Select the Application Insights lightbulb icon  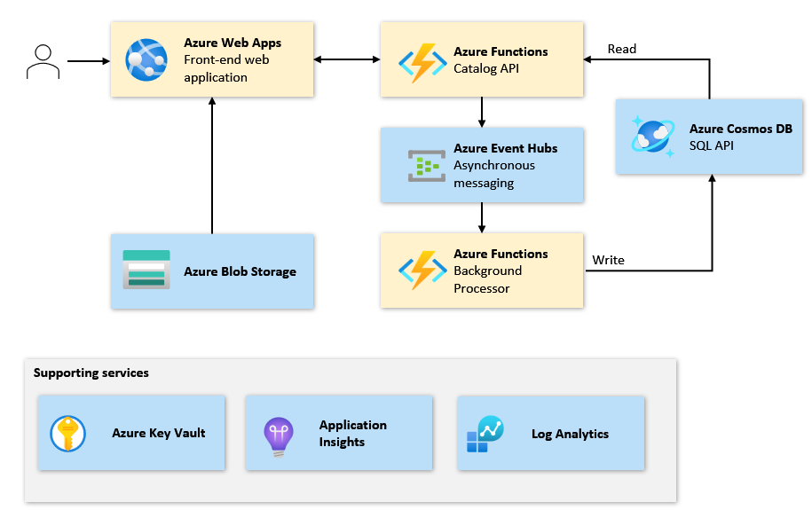click(x=279, y=437)
